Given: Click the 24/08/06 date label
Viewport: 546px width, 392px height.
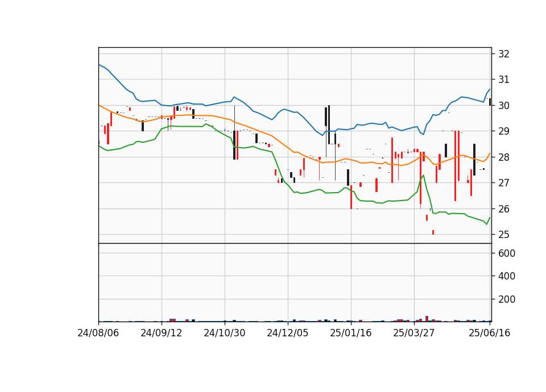Looking at the screenshot, I should 98,333.
